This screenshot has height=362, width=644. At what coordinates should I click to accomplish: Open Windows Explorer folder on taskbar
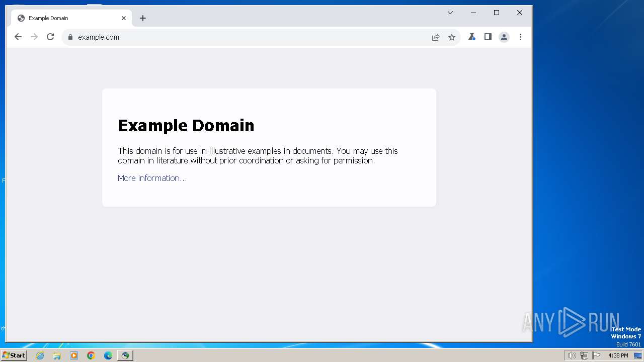57,355
